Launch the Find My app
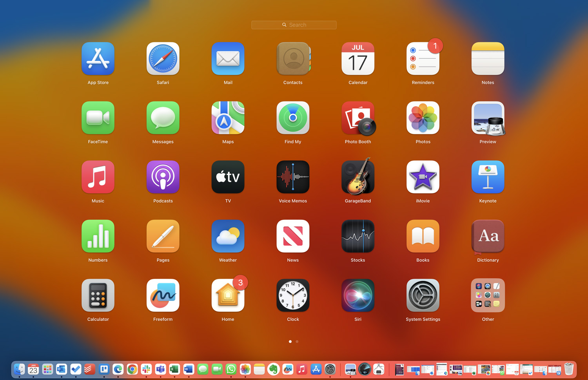Image resolution: width=588 pixels, height=380 pixels. pyautogui.click(x=293, y=118)
